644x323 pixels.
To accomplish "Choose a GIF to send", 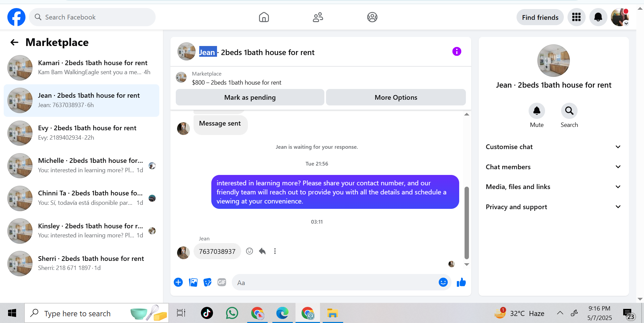I will point(222,282).
